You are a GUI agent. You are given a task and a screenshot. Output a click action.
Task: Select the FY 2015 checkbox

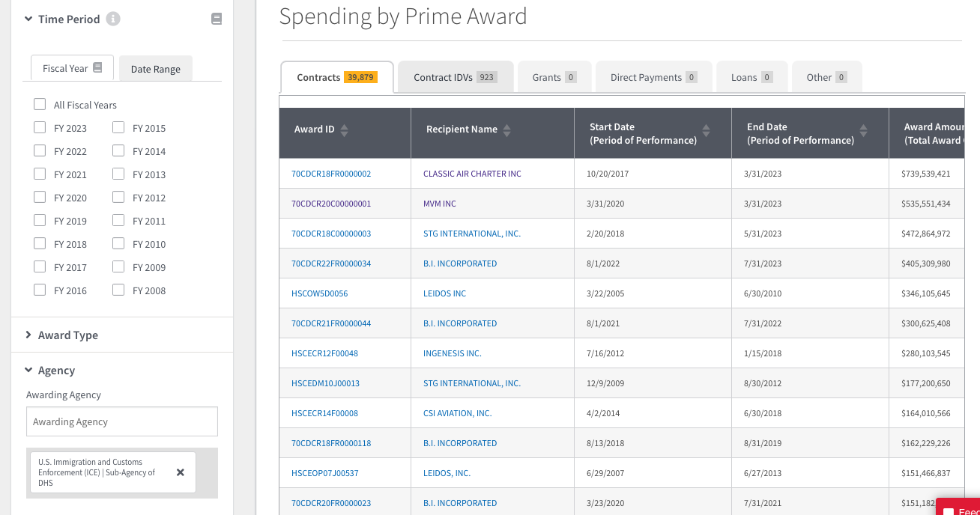(x=118, y=128)
